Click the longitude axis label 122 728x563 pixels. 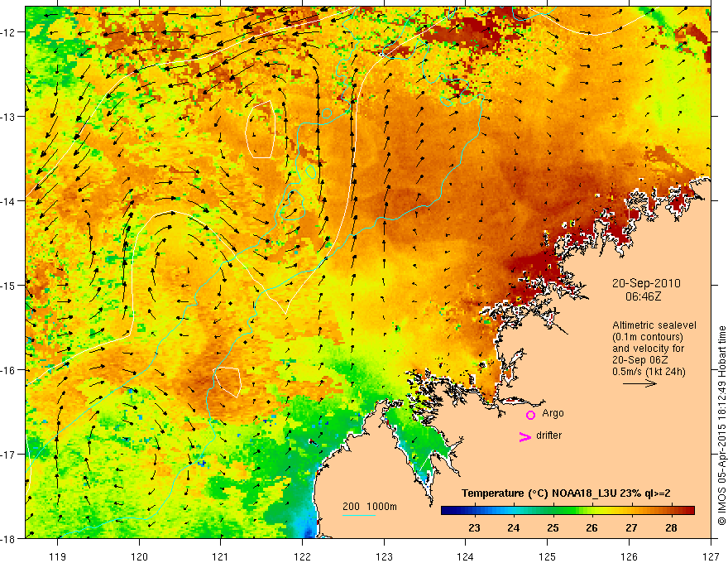[302, 556]
